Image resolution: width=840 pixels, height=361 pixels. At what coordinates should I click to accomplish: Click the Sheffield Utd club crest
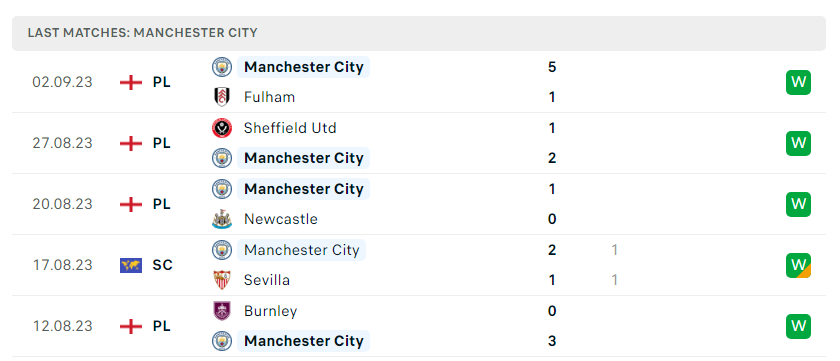[221, 128]
